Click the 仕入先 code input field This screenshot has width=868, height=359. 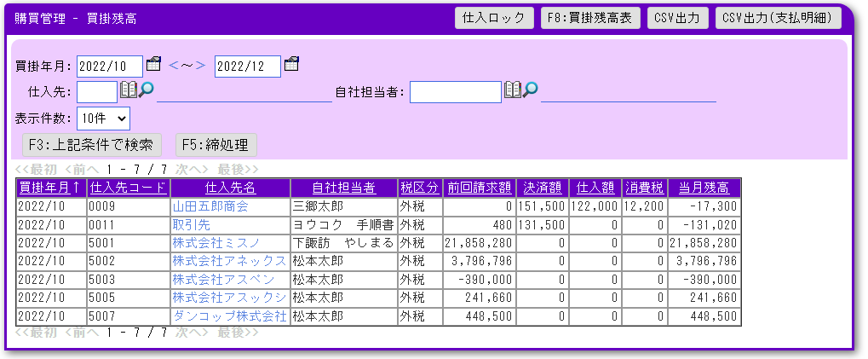[97, 92]
